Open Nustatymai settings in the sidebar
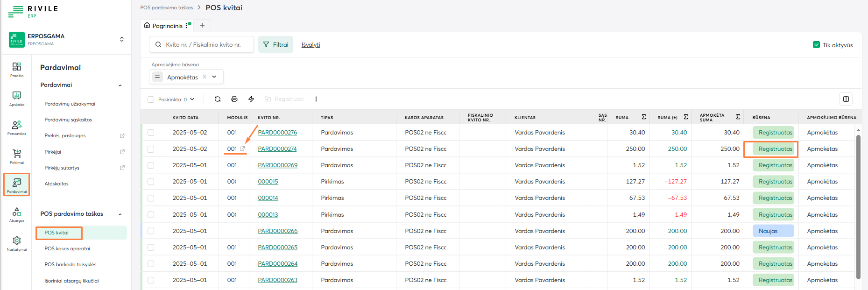This screenshot has width=868, height=290. point(17,243)
